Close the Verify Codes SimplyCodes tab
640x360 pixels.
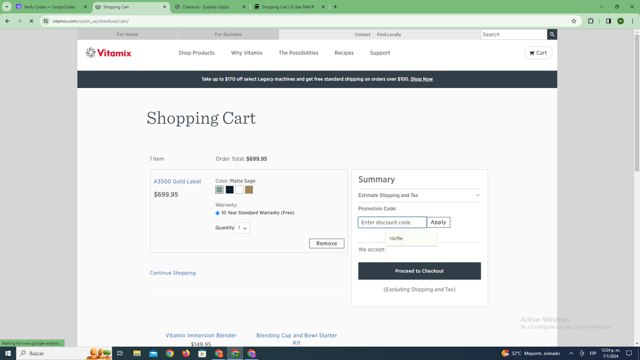coord(85,7)
